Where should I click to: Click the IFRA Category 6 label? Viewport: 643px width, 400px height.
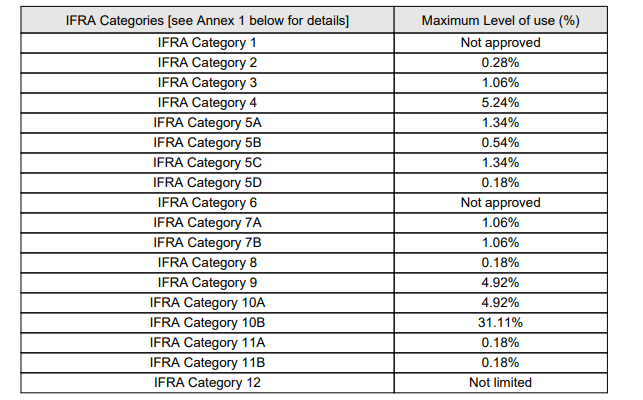click(x=207, y=203)
